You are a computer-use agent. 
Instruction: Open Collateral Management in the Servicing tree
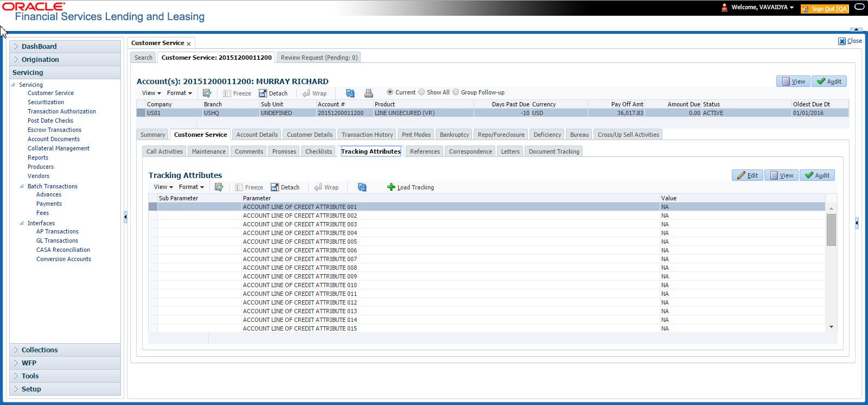pos(59,148)
